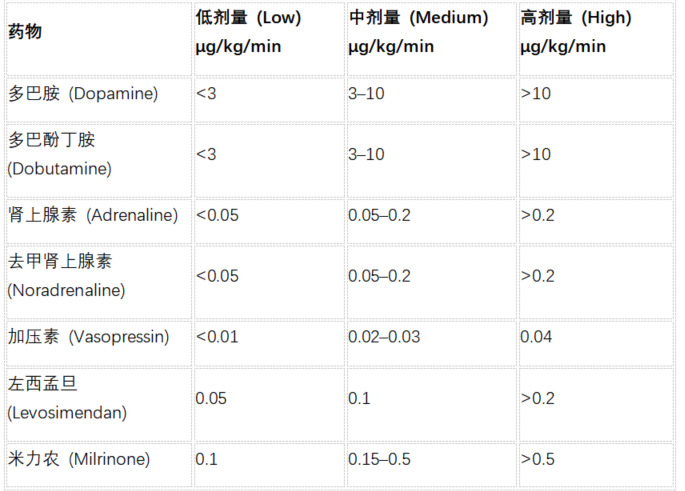Select the 肾上腺素 (Adrenaline) cell
The image size is (685, 491).
pyautogui.click(x=99, y=221)
